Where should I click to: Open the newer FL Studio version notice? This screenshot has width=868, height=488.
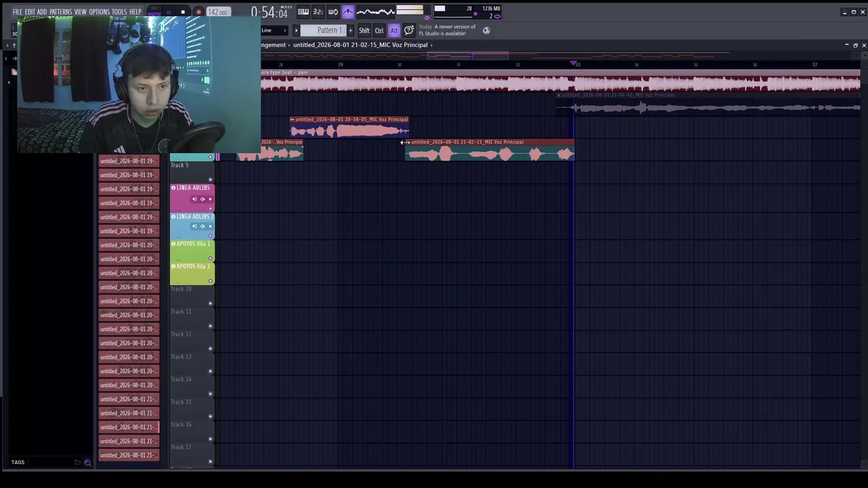coord(448,30)
